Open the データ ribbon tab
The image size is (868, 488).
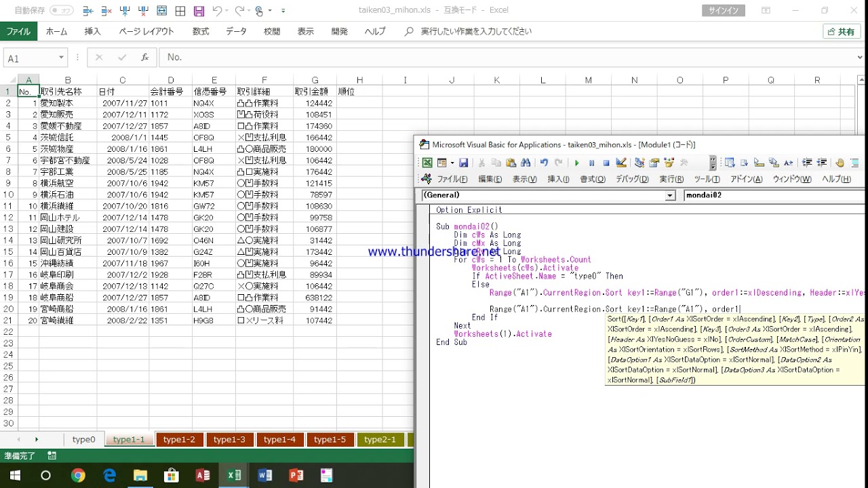236,31
